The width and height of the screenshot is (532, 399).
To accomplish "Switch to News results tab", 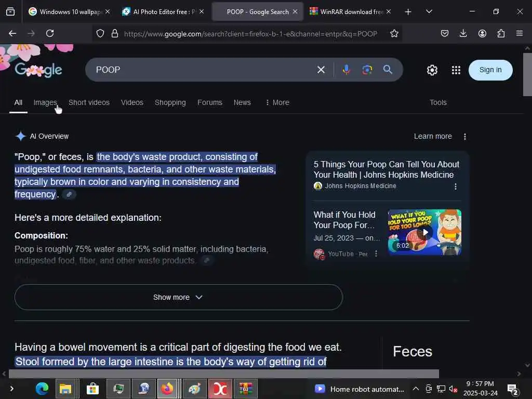I will pyautogui.click(x=242, y=102).
